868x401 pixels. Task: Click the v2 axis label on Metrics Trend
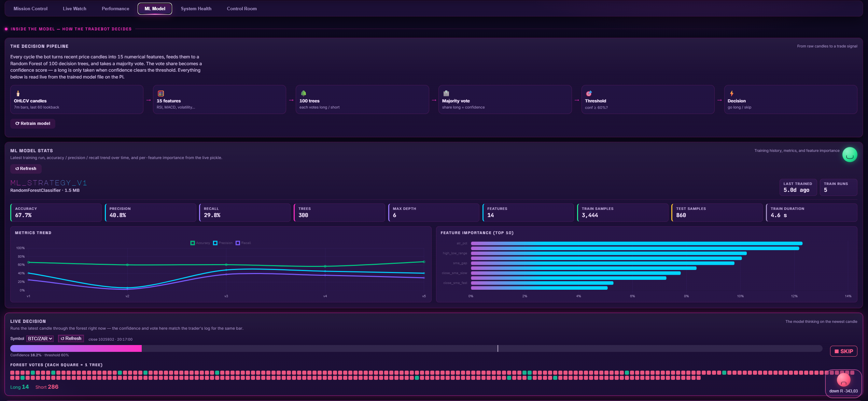coord(127,296)
